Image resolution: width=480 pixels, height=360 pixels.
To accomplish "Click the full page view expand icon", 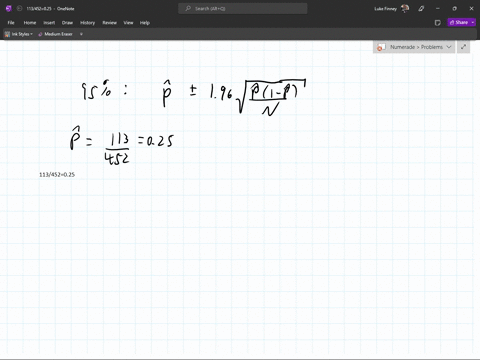I will pos(463,47).
